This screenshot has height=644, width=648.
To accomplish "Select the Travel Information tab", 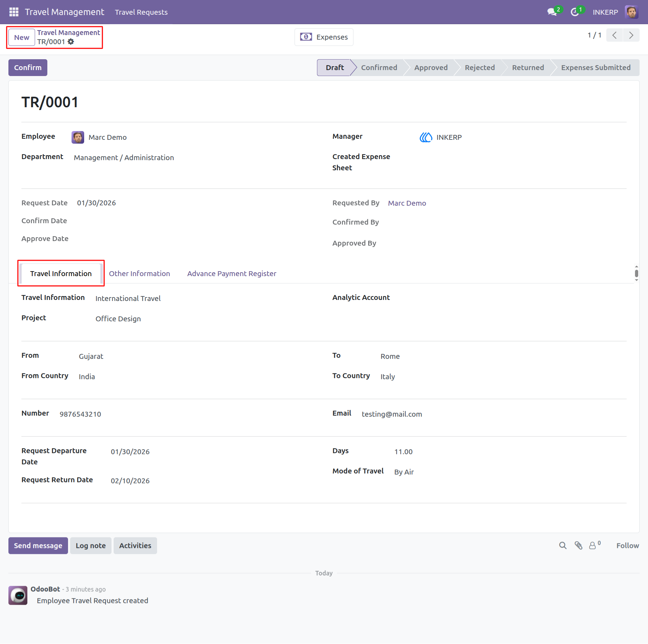I will 61,274.
